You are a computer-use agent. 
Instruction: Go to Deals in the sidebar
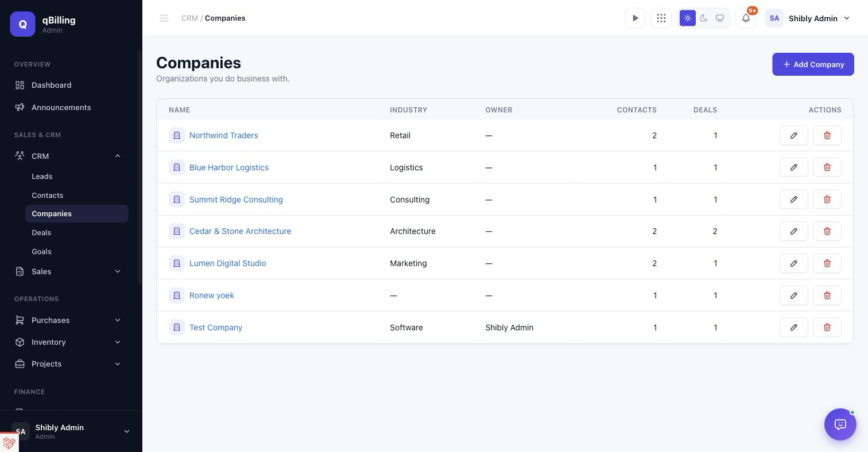41,233
